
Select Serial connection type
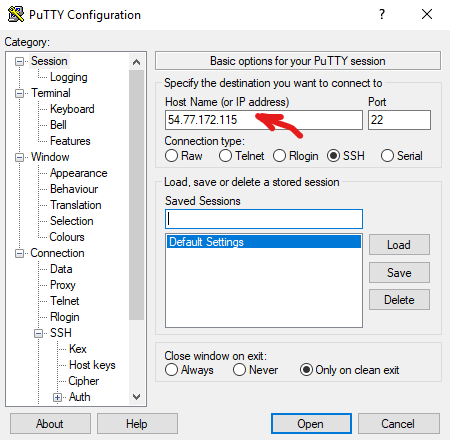[x=387, y=156]
